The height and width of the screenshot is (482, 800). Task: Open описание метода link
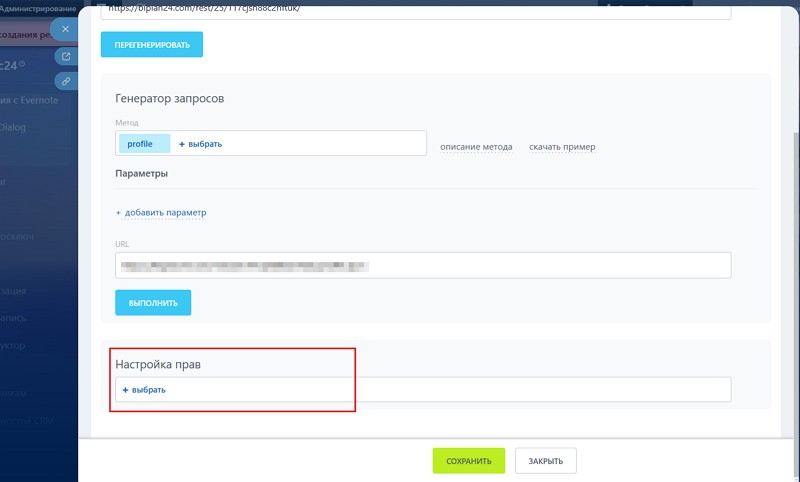(476, 147)
